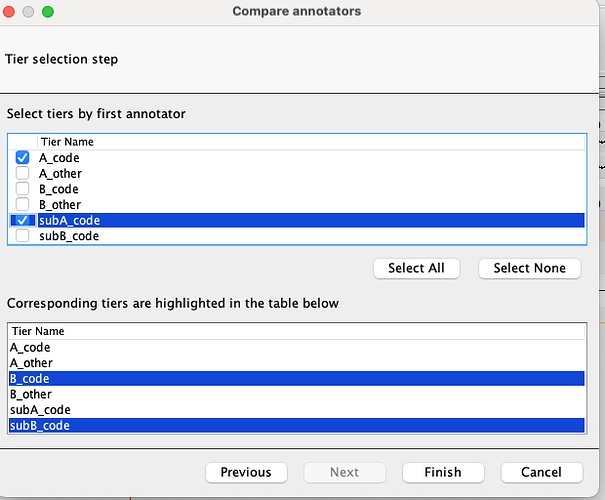The height and width of the screenshot is (500, 605).
Task: Uncheck the A_code tier checkbox
Action: (x=23, y=158)
